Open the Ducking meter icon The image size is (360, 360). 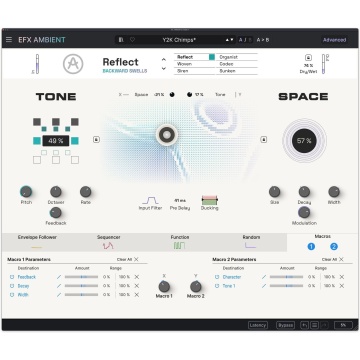click(x=210, y=200)
